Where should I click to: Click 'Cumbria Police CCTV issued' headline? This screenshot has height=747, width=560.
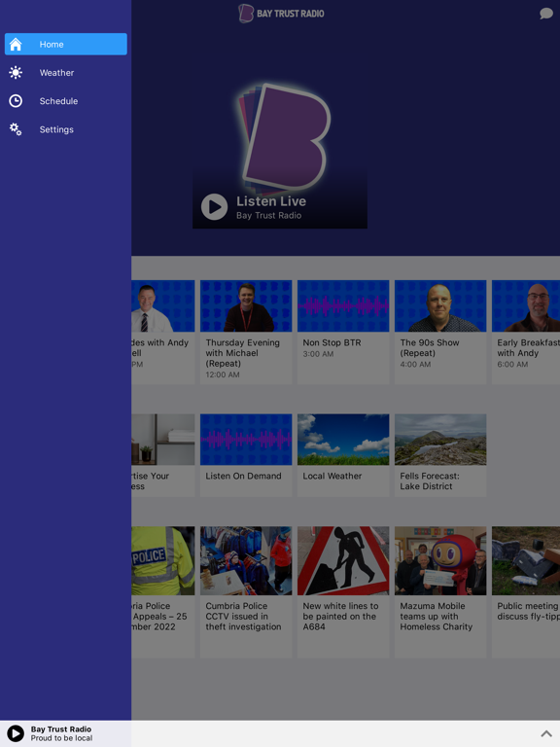click(243, 617)
